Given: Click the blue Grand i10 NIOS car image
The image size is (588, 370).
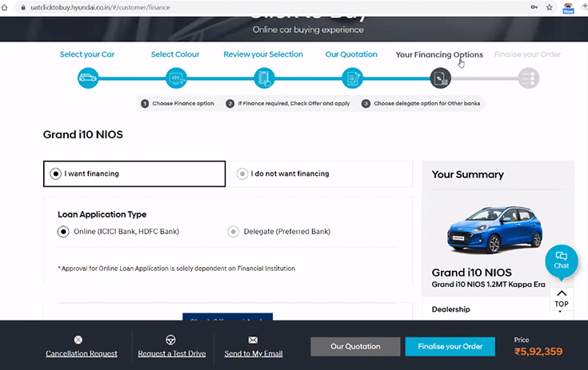Looking at the screenshot, I should click(494, 229).
